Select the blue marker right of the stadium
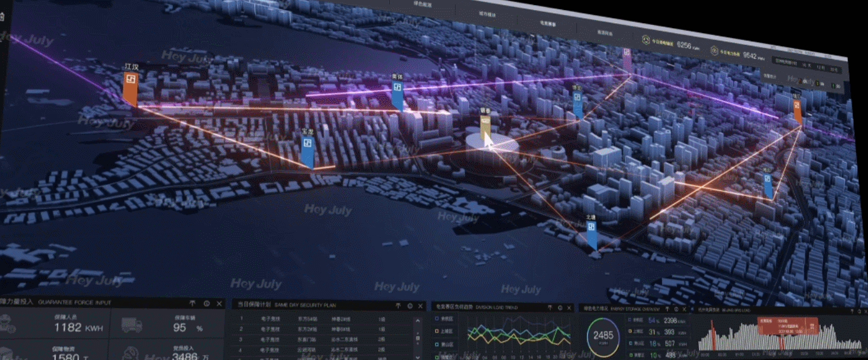The height and width of the screenshot is (360, 868). tap(578, 104)
